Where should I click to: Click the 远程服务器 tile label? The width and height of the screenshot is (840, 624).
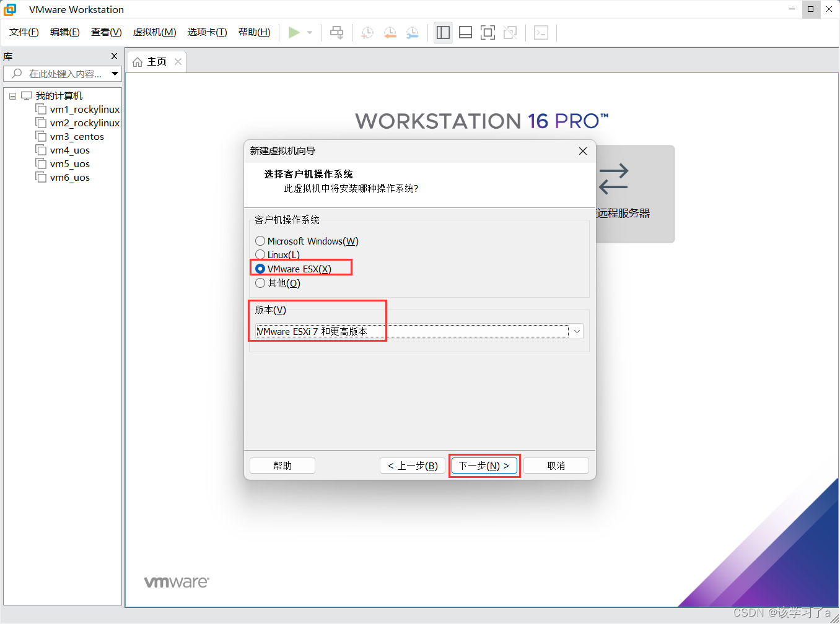tap(624, 213)
